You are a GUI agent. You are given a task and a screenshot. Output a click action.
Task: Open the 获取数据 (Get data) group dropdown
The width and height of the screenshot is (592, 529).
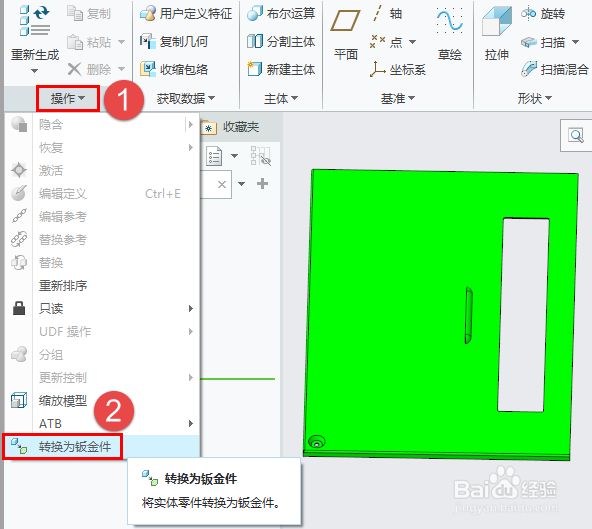pos(186,99)
